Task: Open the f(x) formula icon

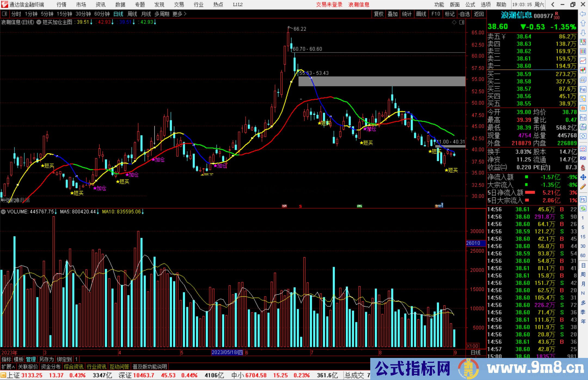Action: click(583, 127)
